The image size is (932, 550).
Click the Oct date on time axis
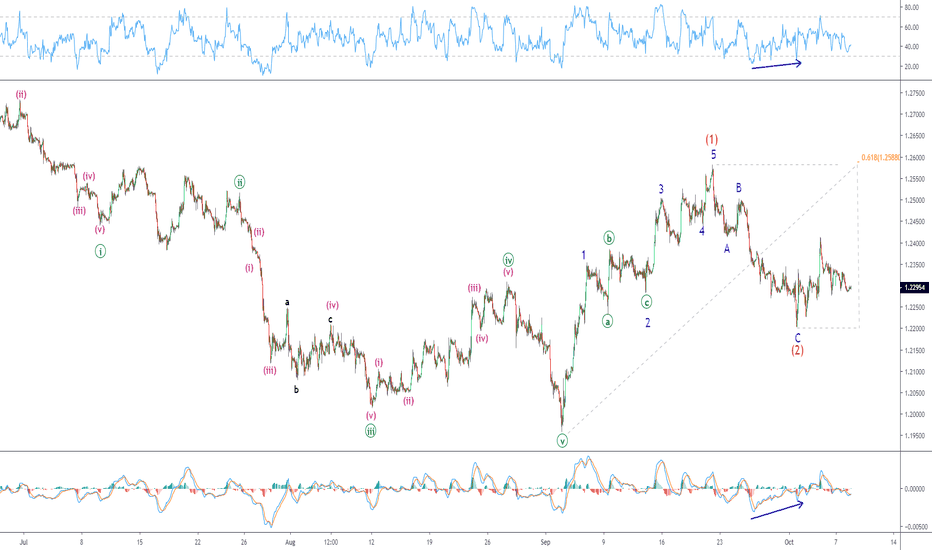click(789, 542)
